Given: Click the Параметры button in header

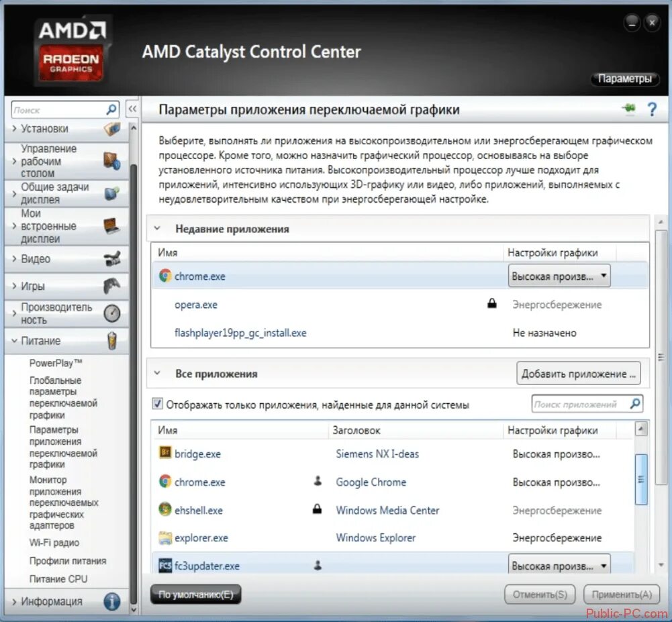Looking at the screenshot, I should click(624, 79).
